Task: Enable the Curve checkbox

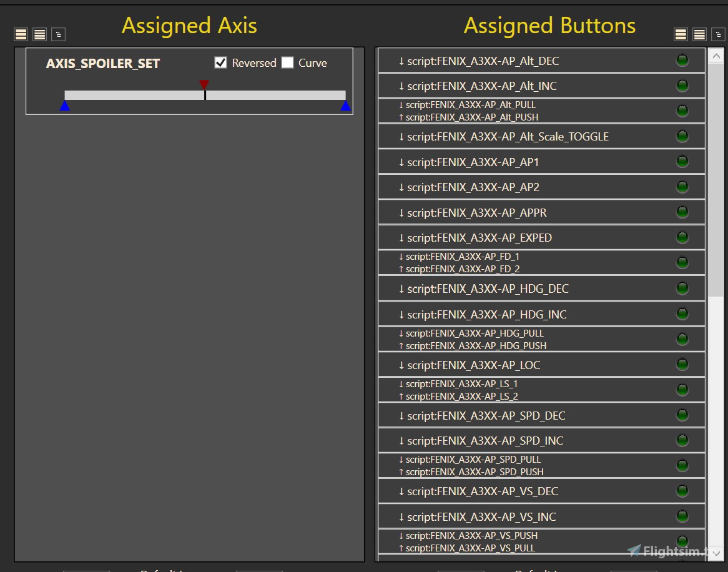Action: [x=288, y=62]
